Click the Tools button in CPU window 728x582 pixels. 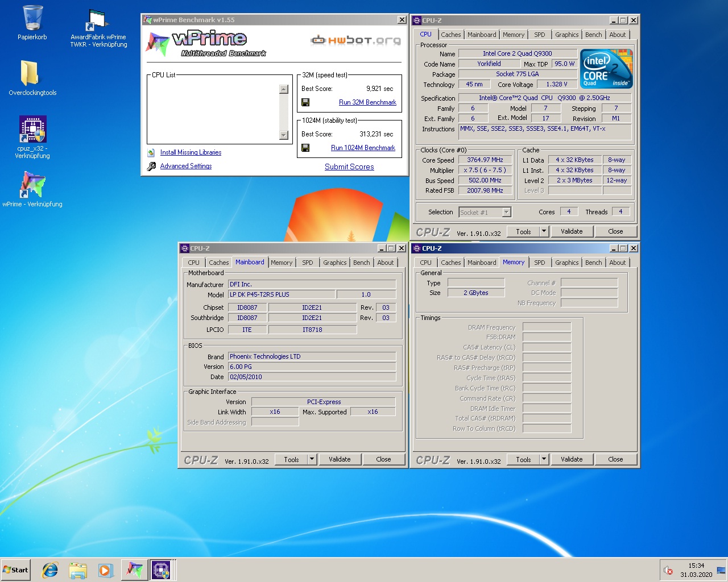point(523,231)
